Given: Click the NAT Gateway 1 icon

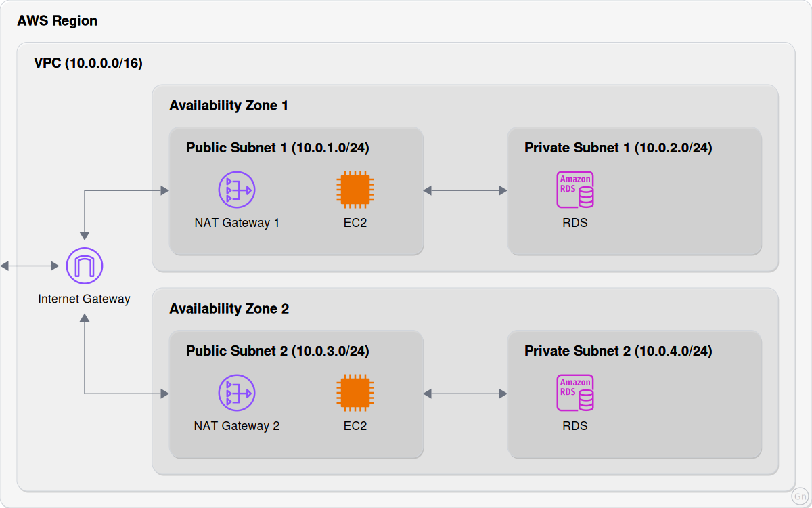Looking at the screenshot, I should [x=237, y=190].
